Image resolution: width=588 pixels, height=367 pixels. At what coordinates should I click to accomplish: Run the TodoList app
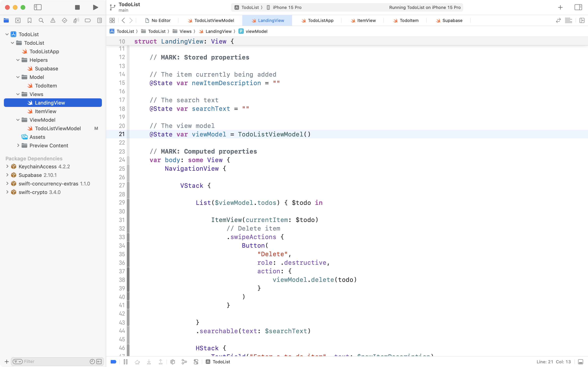[95, 7]
